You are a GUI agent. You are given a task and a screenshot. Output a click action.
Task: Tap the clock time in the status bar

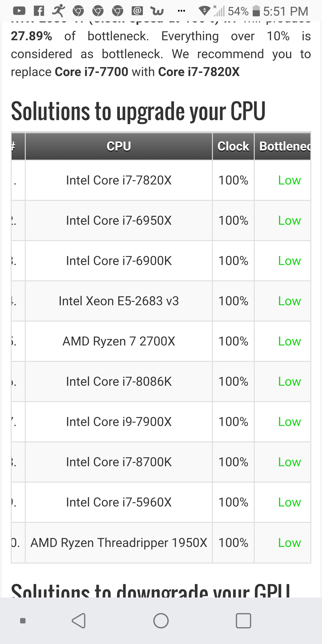tap(286, 11)
